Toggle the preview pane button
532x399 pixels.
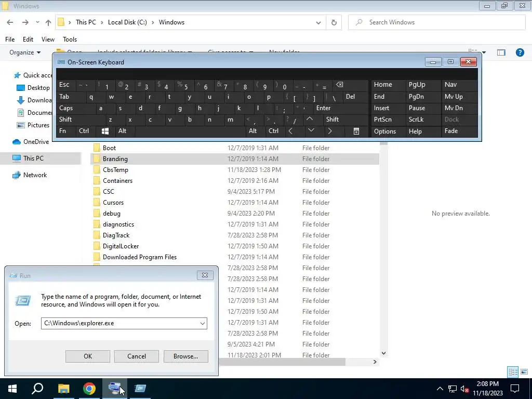(x=501, y=52)
